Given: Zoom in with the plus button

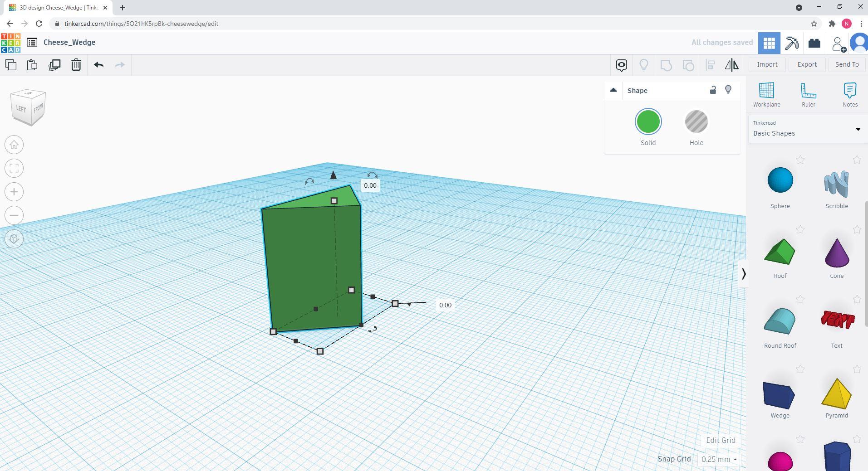Looking at the screenshot, I should (14, 192).
